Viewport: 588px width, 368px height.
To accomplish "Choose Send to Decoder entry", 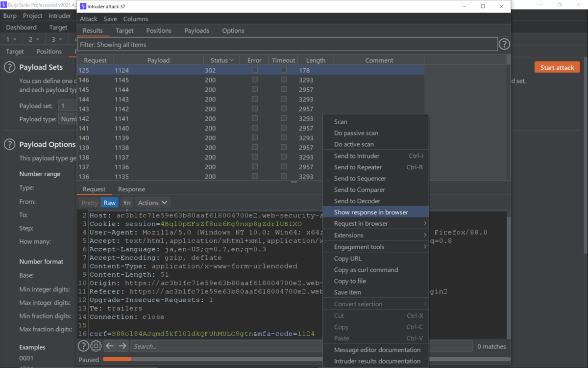I will click(x=376, y=201).
